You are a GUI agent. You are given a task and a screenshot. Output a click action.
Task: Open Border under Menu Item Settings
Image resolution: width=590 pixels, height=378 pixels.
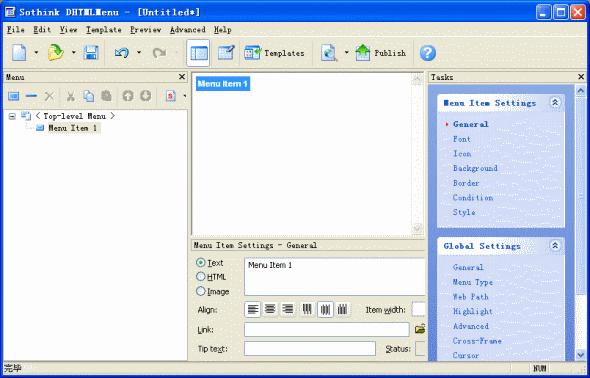[466, 183]
